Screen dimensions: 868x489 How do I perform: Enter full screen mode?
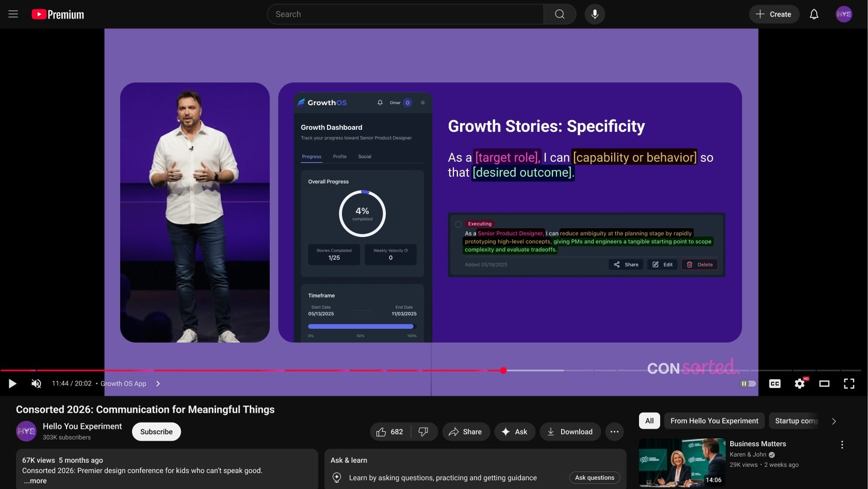click(x=849, y=383)
